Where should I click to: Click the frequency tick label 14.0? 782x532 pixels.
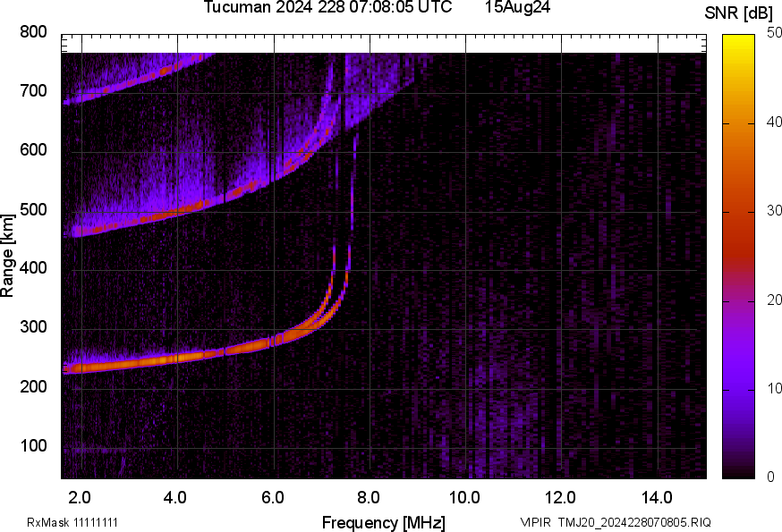657,497
